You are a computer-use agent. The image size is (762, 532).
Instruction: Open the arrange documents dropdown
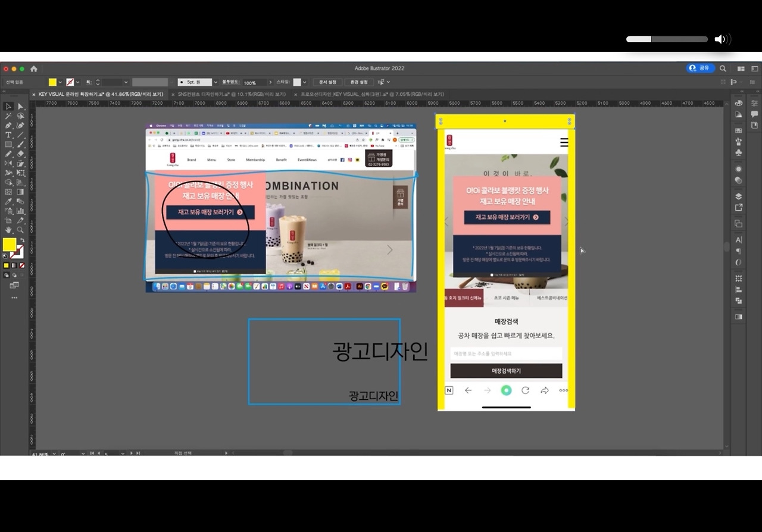click(x=741, y=68)
